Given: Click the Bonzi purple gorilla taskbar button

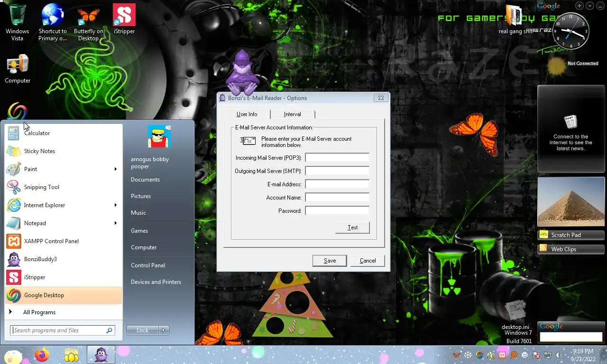Looking at the screenshot, I should [x=101, y=355].
